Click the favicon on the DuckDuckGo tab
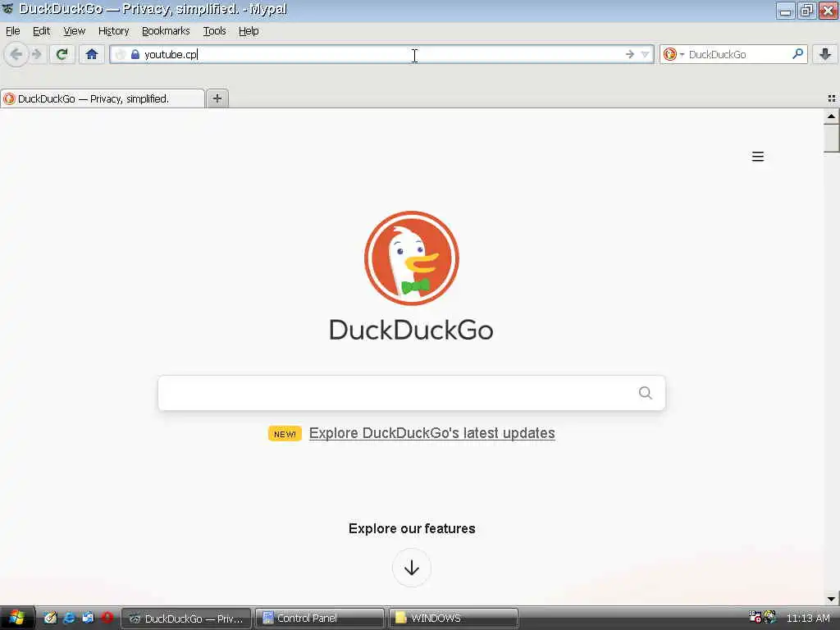The height and width of the screenshot is (630, 840). pyautogui.click(x=9, y=98)
